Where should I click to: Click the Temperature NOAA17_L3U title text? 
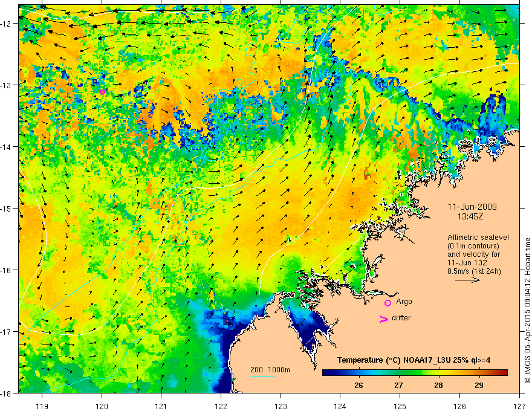click(x=414, y=360)
